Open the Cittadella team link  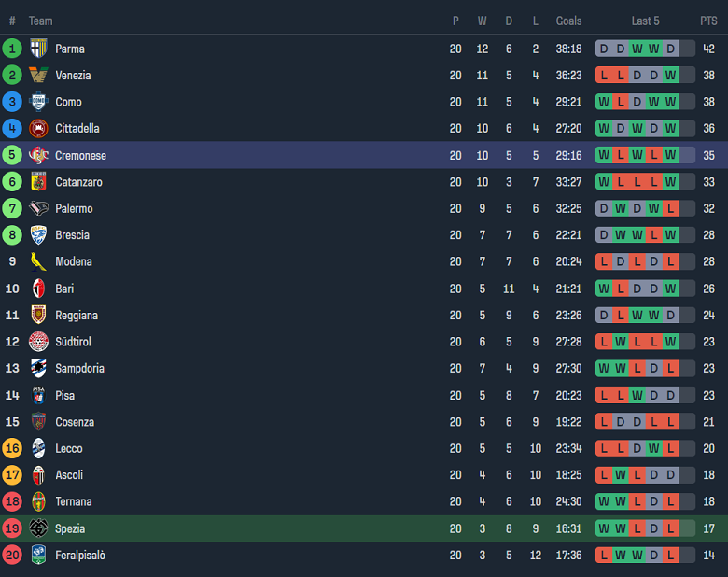77,128
